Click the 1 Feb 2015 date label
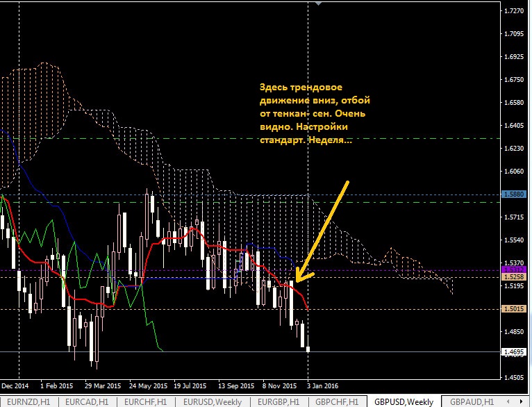 57,386
